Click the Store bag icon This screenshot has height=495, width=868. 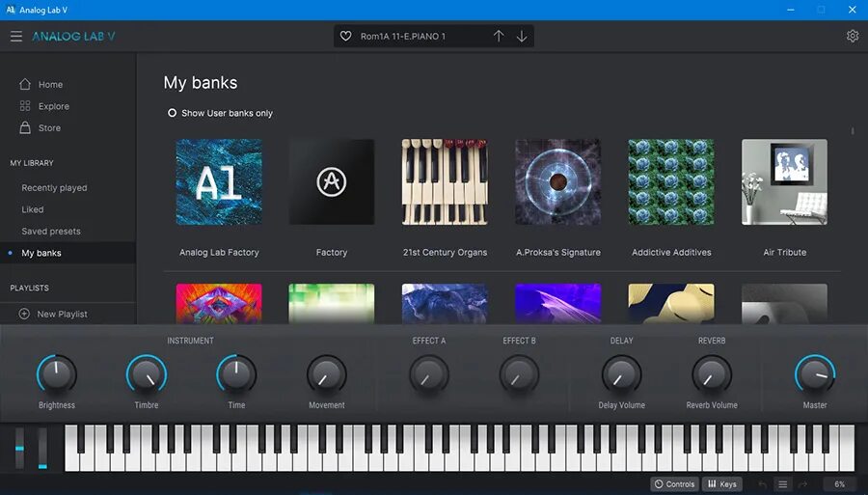tap(25, 127)
